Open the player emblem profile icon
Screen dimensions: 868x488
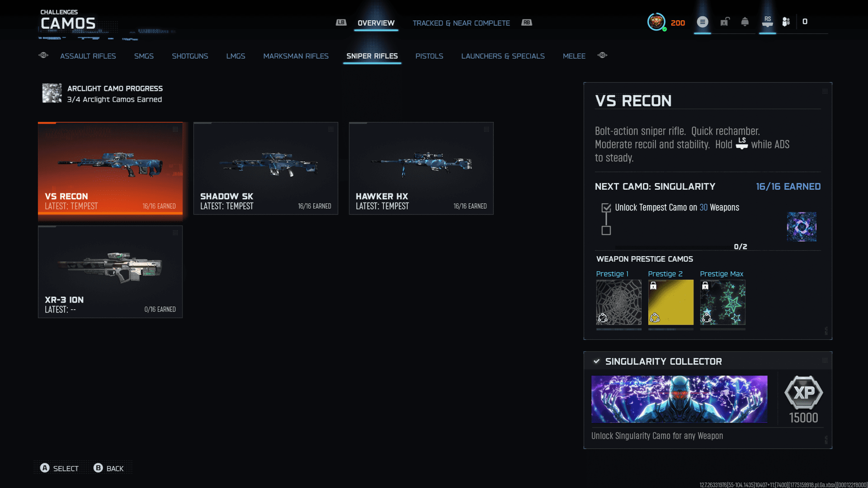tap(656, 22)
